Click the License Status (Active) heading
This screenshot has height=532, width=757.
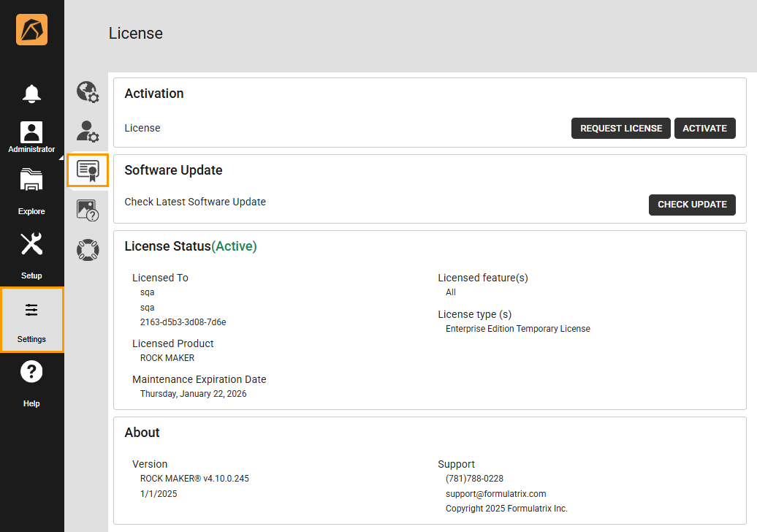pos(191,246)
